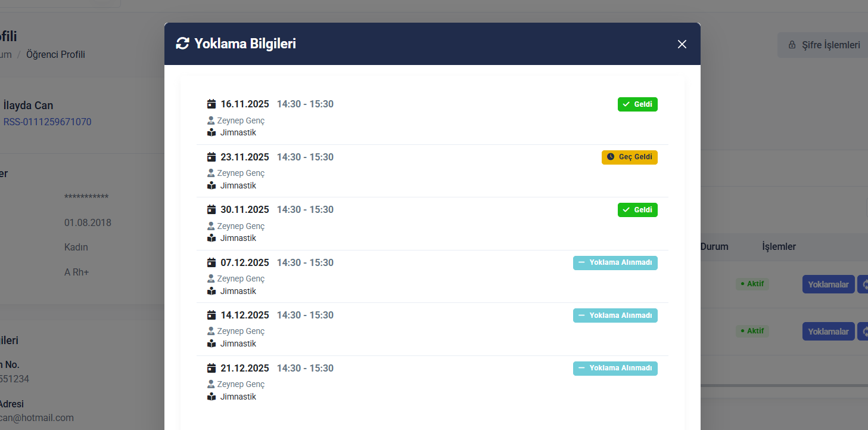Close the Yoklama Bilgileri dialog

coord(682,44)
